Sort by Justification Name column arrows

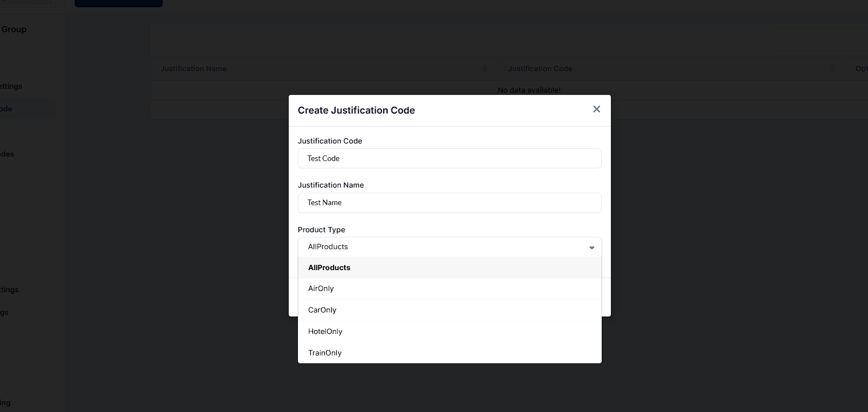(485, 68)
